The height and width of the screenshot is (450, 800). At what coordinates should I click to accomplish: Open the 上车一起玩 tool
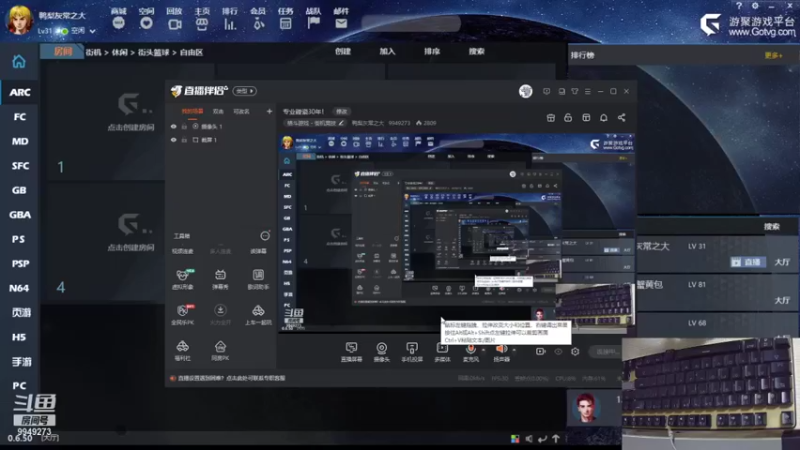click(258, 315)
